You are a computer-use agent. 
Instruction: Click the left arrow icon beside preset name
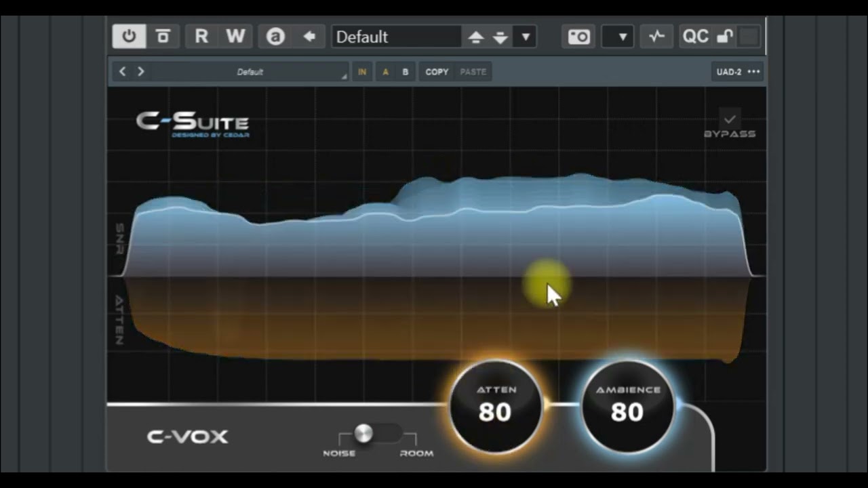pyautogui.click(x=309, y=37)
